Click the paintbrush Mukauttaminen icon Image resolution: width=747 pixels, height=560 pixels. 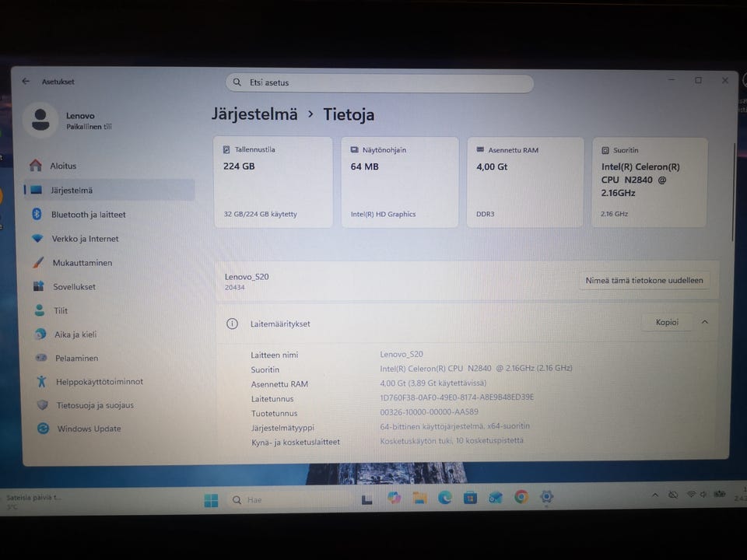tap(38, 262)
